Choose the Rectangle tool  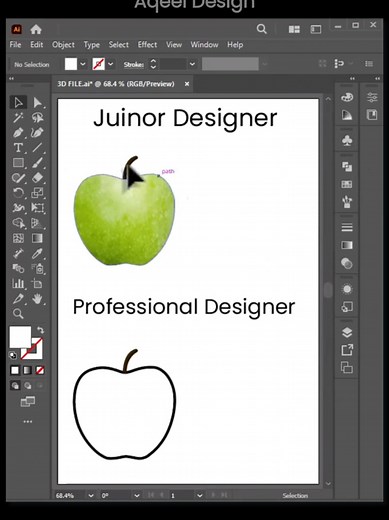(18, 163)
